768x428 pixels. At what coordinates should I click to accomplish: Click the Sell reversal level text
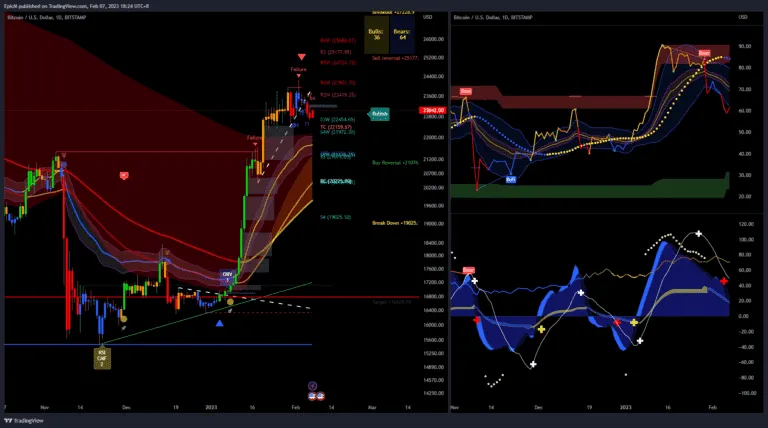point(394,59)
